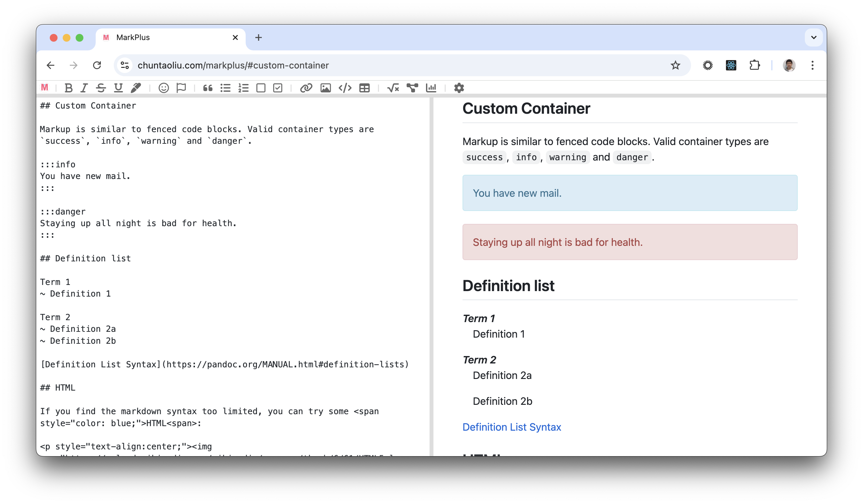Go back to the previous page
Image resolution: width=863 pixels, height=504 pixels.
coord(51,65)
